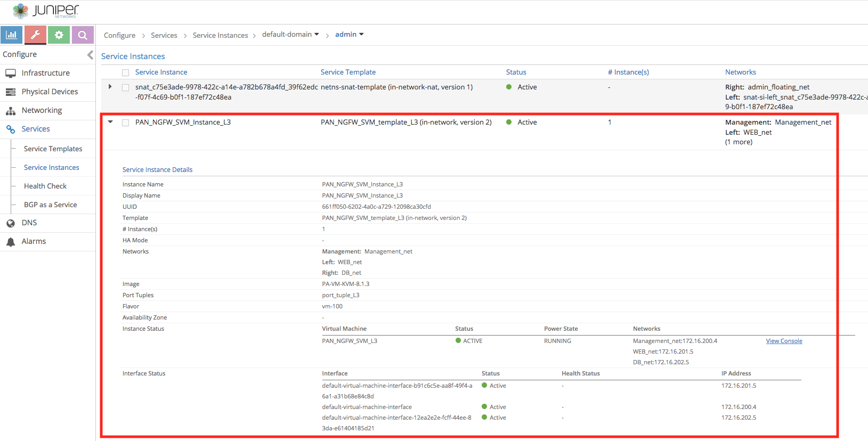Open BGP as a Service submenu

[x=50, y=205]
